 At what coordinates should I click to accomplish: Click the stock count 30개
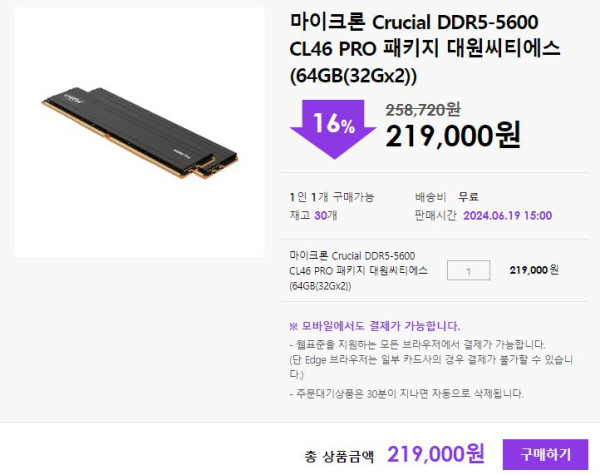click(x=325, y=215)
